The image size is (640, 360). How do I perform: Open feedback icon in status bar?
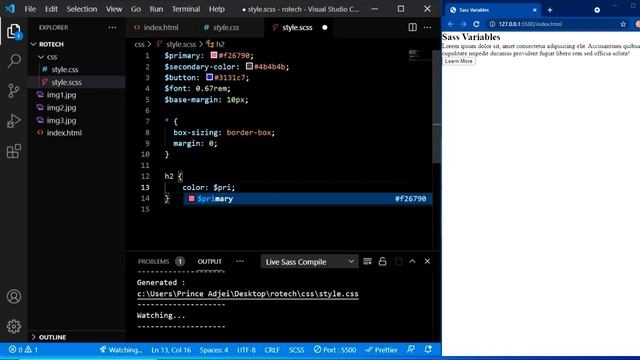tap(411, 349)
